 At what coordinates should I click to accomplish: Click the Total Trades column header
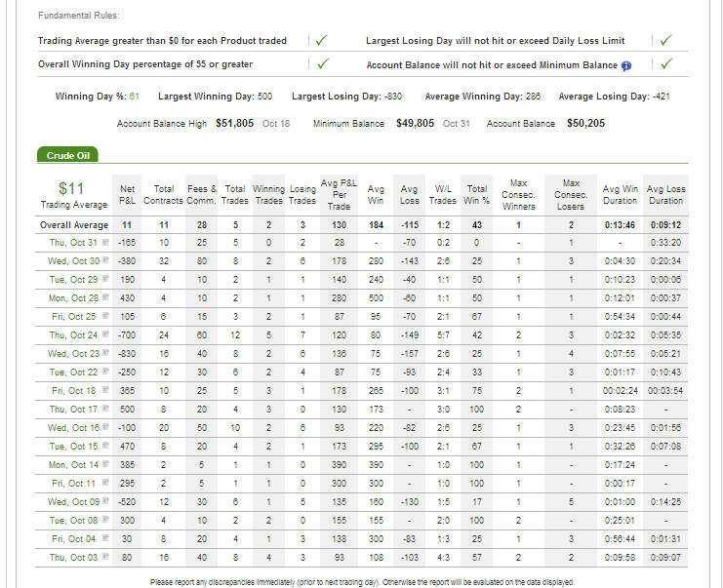coord(235,195)
